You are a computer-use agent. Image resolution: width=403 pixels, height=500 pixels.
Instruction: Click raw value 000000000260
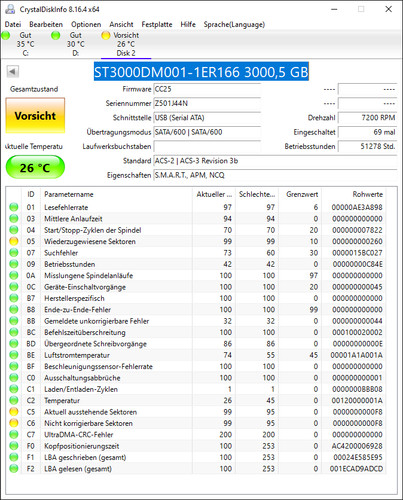tap(357, 241)
